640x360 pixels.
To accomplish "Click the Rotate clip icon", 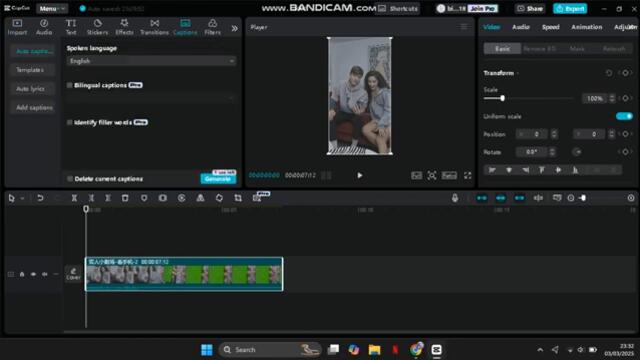I will point(219,198).
